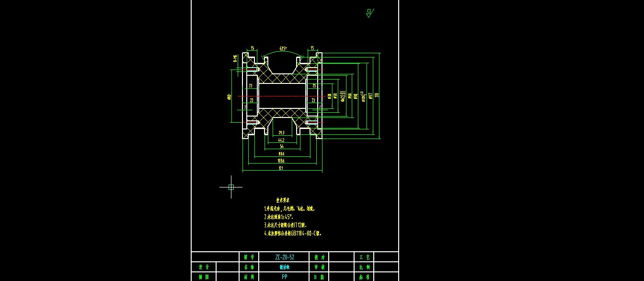The image size is (644, 281).
Task: Select the 54 dimension value
Action: click(282, 147)
